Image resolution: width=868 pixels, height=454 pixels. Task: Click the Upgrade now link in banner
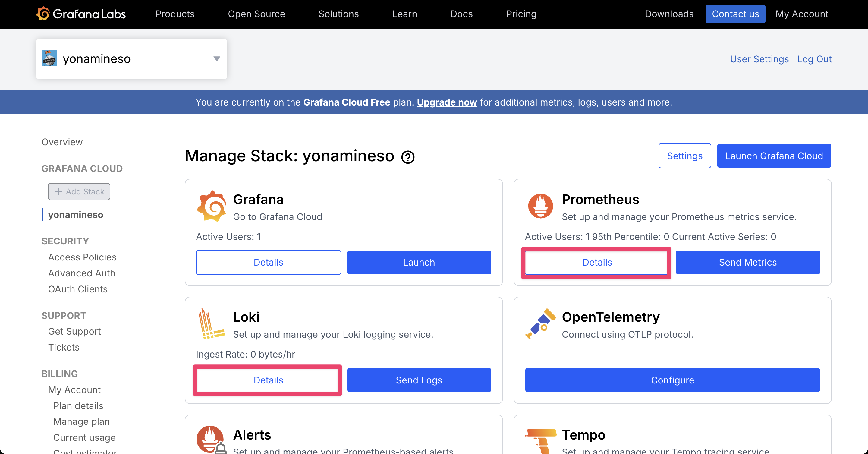pyautogui.click(x=447, y=102)
